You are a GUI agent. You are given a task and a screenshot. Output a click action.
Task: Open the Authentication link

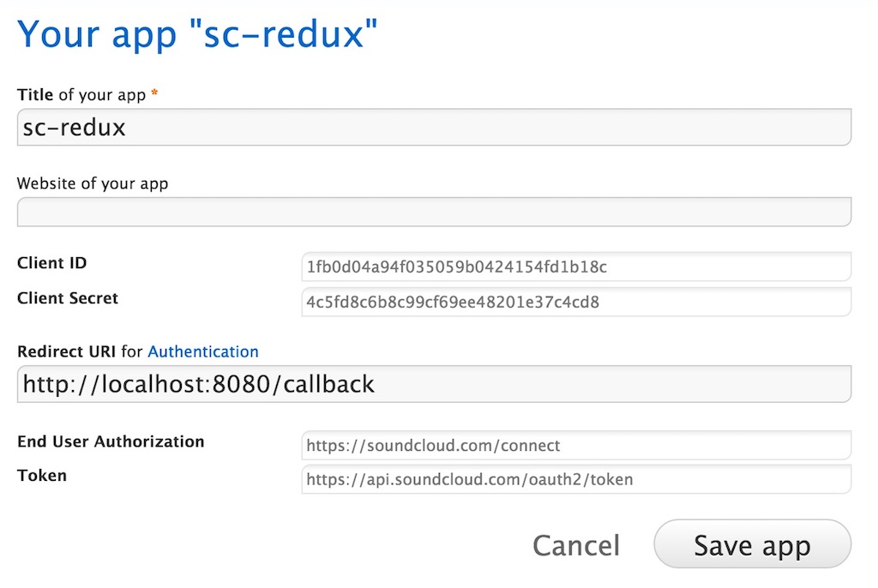tap(203, 351)
